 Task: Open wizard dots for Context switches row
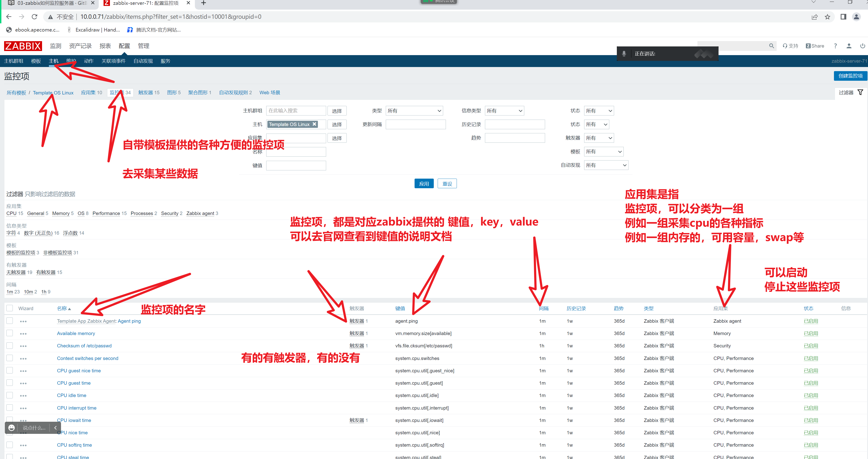click(x=23, y=359)
